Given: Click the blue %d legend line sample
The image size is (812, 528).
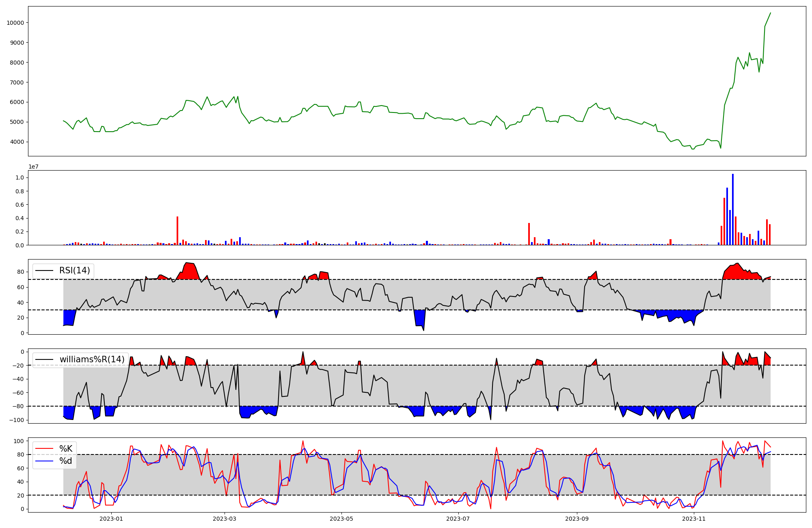Looking at the screenshot, I should click(44, 461).
